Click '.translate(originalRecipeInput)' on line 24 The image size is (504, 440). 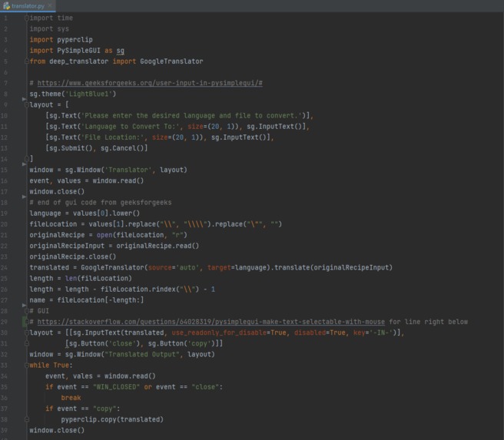click(331, 267)
